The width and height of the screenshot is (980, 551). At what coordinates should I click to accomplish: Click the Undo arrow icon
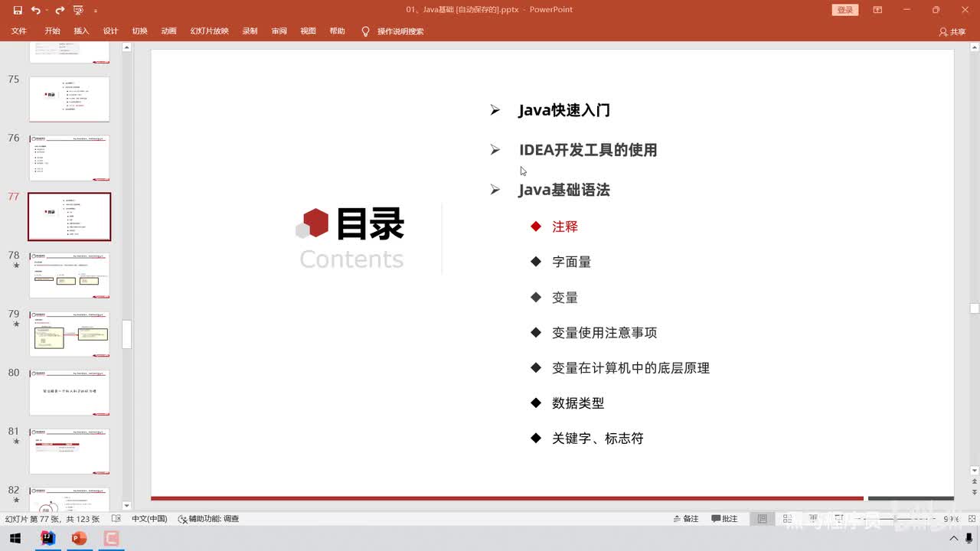(35, 10)
